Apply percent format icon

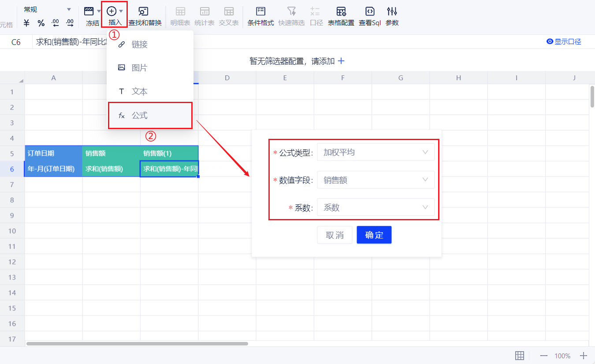[41, 23]
